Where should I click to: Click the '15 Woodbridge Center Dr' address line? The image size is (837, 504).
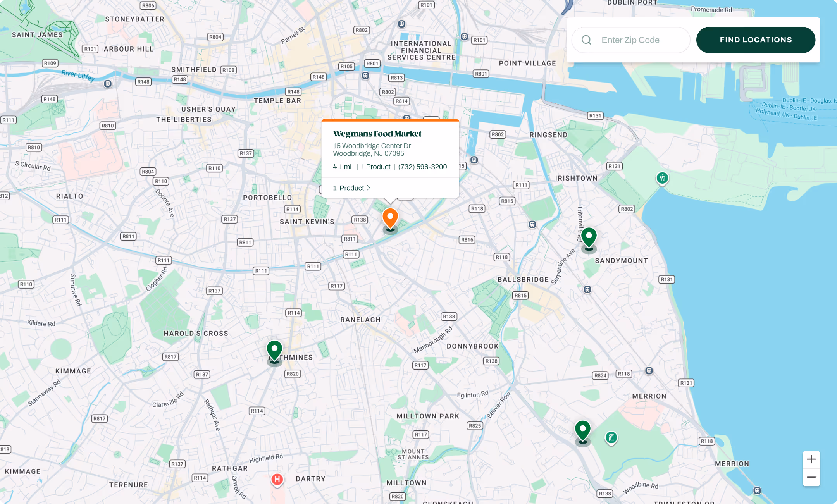(x=372, y=146)
